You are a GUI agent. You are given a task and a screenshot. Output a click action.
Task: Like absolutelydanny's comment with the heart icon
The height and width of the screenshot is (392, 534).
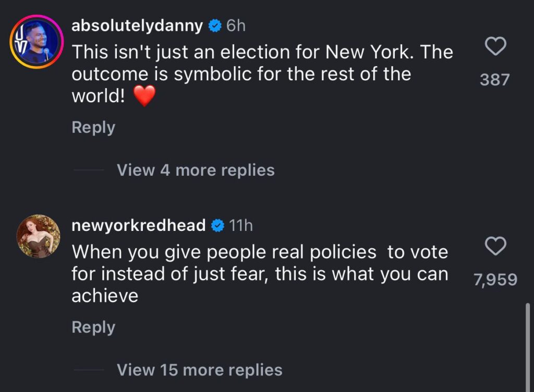click(x=495, y=47)
